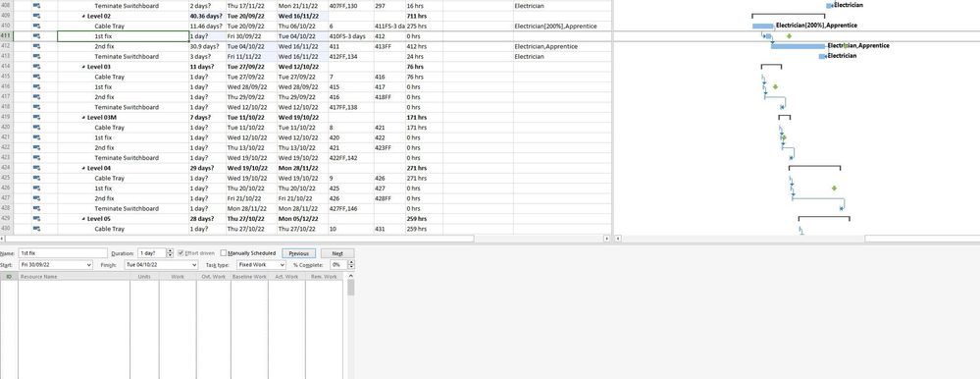Click predecessor cell '410FS-3 days'
The image size is (980, 379).
[350, 36]
